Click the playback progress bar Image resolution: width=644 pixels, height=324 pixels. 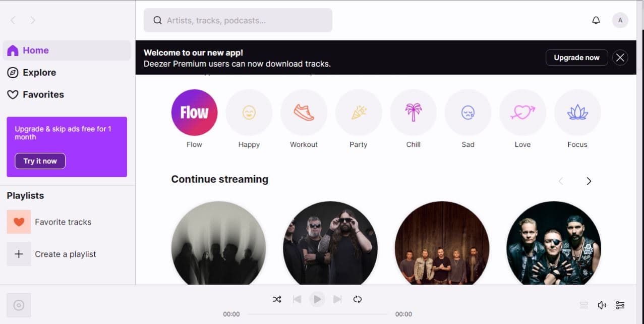(318, 313)
